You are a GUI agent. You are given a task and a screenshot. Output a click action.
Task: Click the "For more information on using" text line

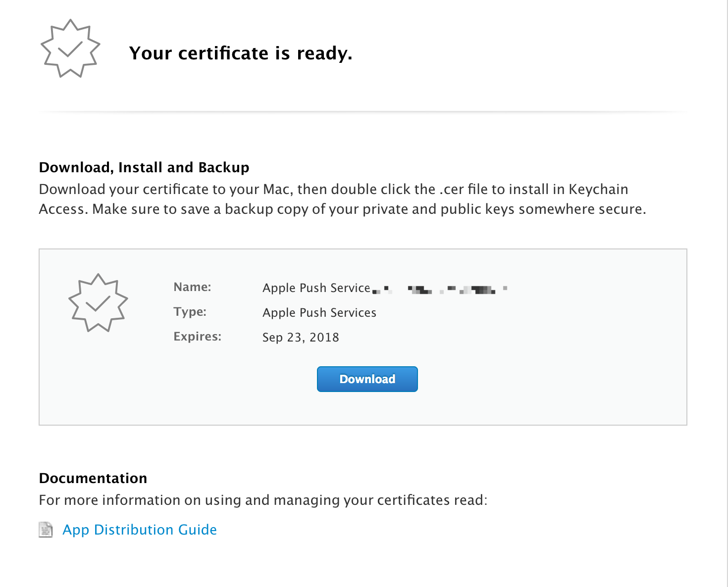coord(263,500)
